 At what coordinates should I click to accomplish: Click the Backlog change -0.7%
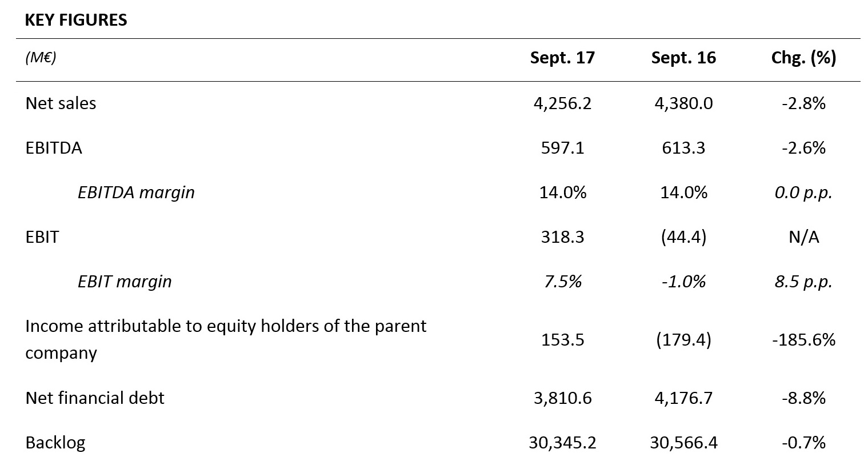803,443
